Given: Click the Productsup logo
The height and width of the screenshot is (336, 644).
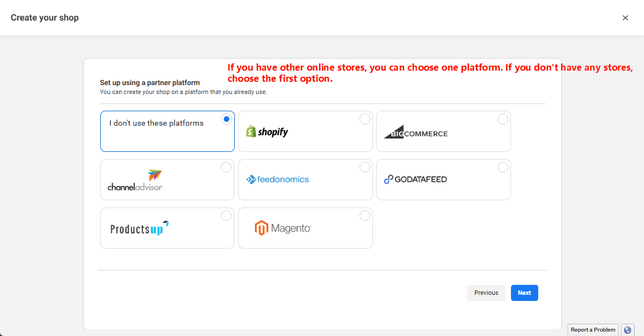Looking at the screenshot, I should tap(139, 228).
